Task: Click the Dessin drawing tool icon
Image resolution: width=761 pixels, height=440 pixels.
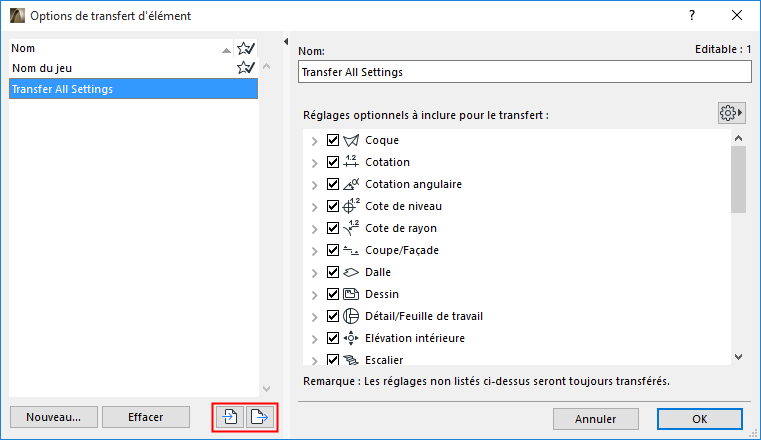Action: click(351, 294)
